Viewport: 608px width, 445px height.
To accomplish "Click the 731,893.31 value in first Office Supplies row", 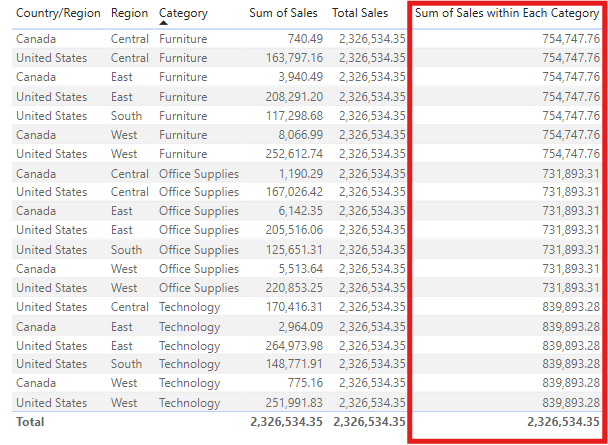I will pos(571,174).
